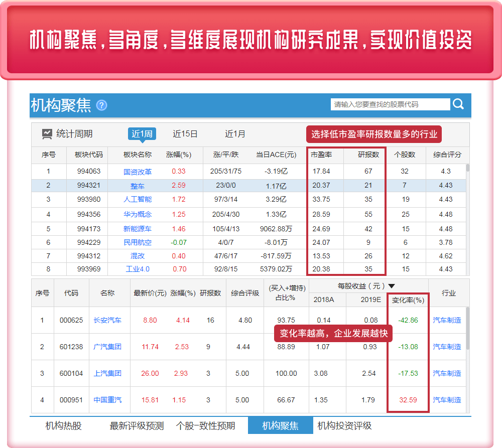Click the 板块代码 column header
502x448 pixels.
[89, 155]
